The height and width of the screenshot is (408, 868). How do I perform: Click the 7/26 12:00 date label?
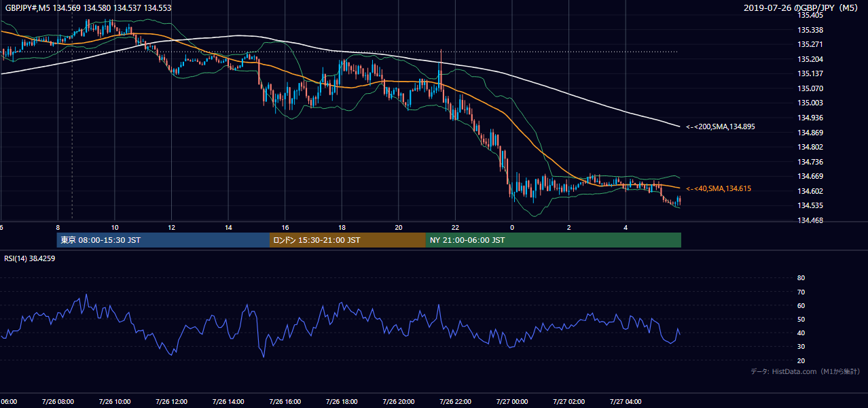[x=171, y=402]
